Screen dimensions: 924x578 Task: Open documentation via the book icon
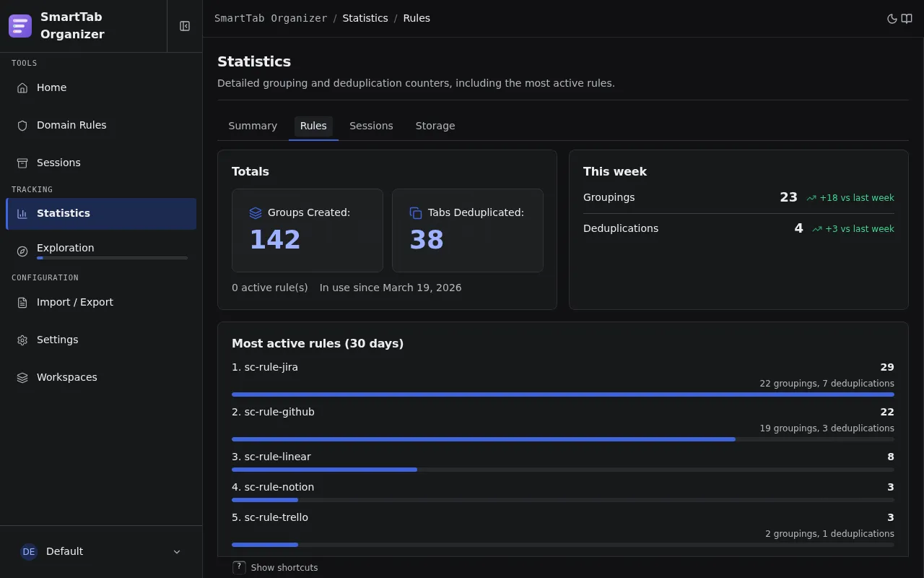pyautogui.click(x=907, y=19)
